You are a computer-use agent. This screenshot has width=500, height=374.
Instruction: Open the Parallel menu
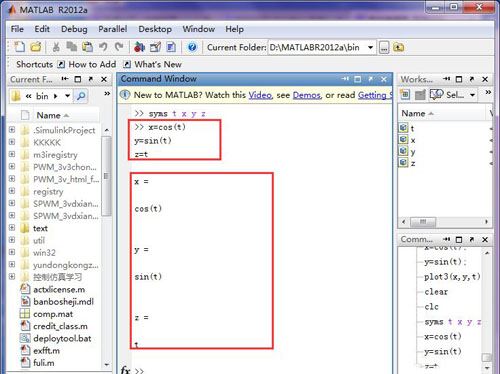(113, 29)
